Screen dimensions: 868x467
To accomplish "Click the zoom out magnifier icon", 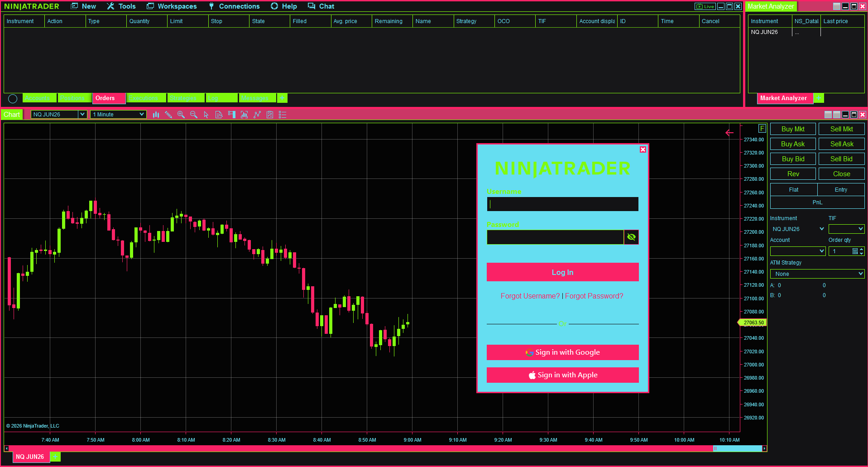I will 194,115.
